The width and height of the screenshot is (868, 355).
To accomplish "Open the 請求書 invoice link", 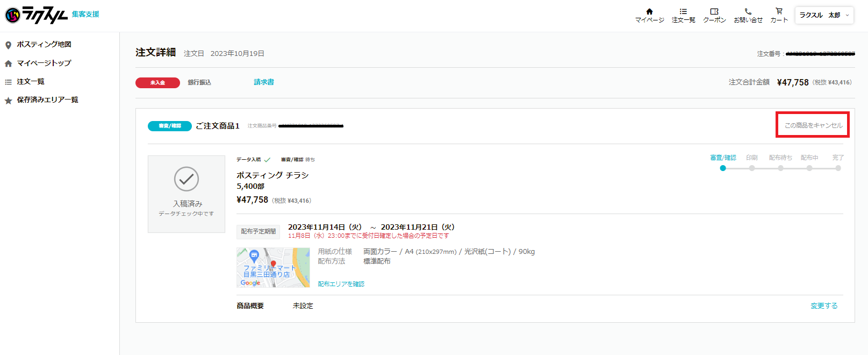I will pos(264,82).
